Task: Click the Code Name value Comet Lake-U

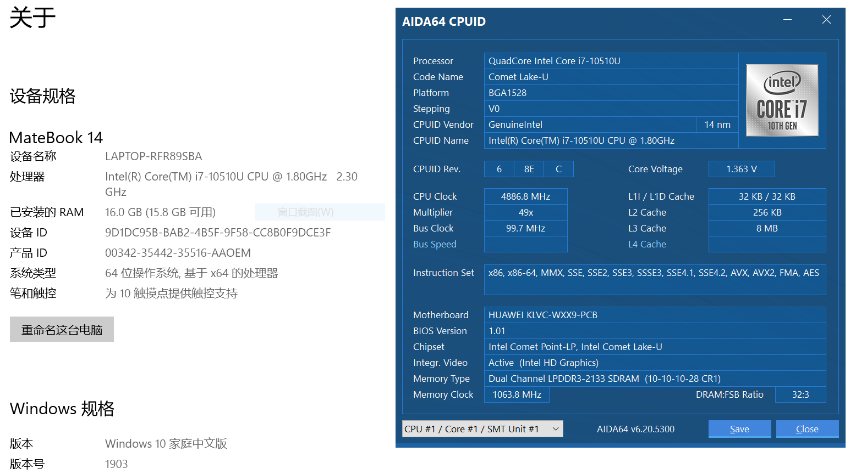Action: pos(610,77)
